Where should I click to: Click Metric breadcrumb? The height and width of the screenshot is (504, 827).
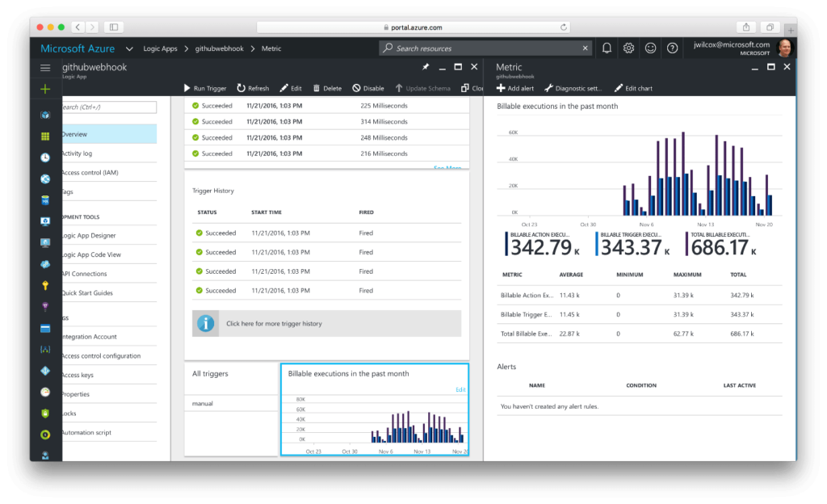coord(271,48)
